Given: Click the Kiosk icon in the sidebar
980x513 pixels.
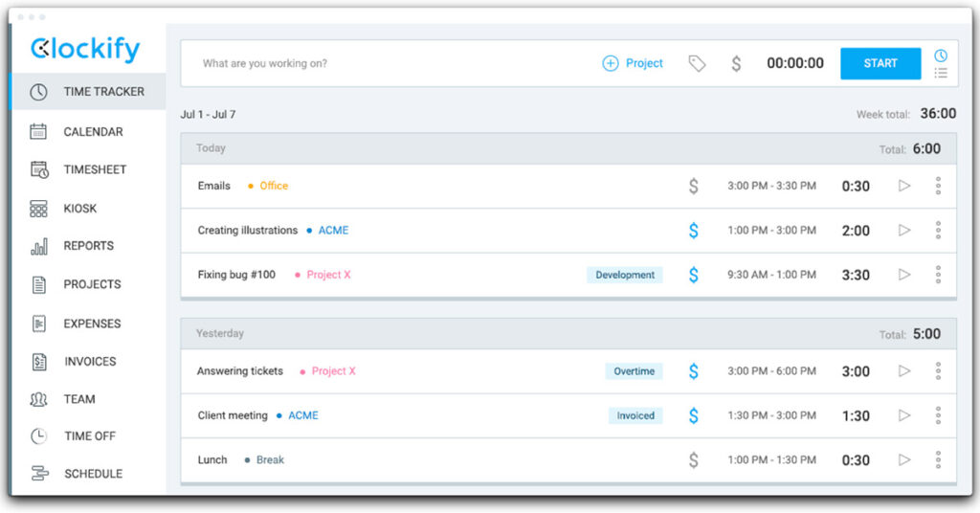Looking at the screenshot, I should coord(39,209).
